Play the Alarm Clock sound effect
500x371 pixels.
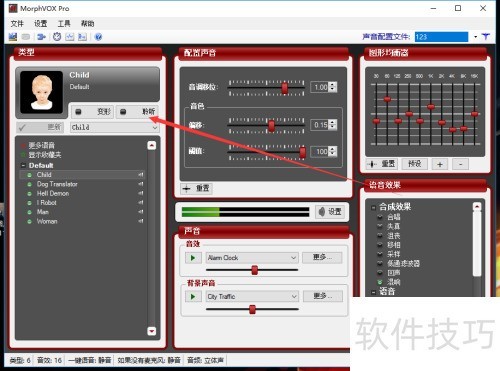coord(193,258)
